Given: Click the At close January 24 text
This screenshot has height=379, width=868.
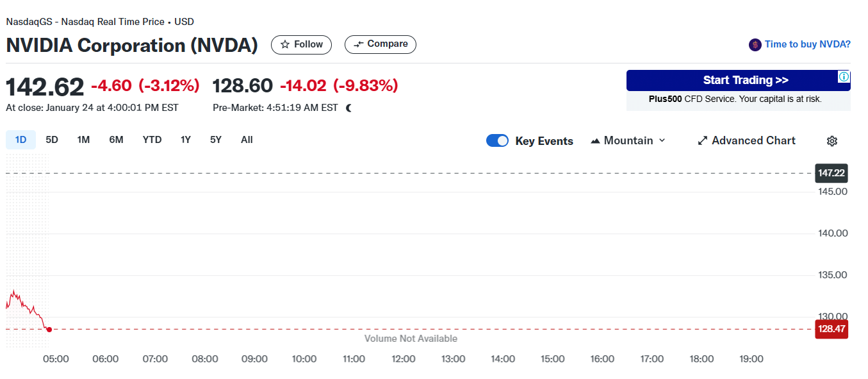Looking at the screenshot, I should pos(92,108).
